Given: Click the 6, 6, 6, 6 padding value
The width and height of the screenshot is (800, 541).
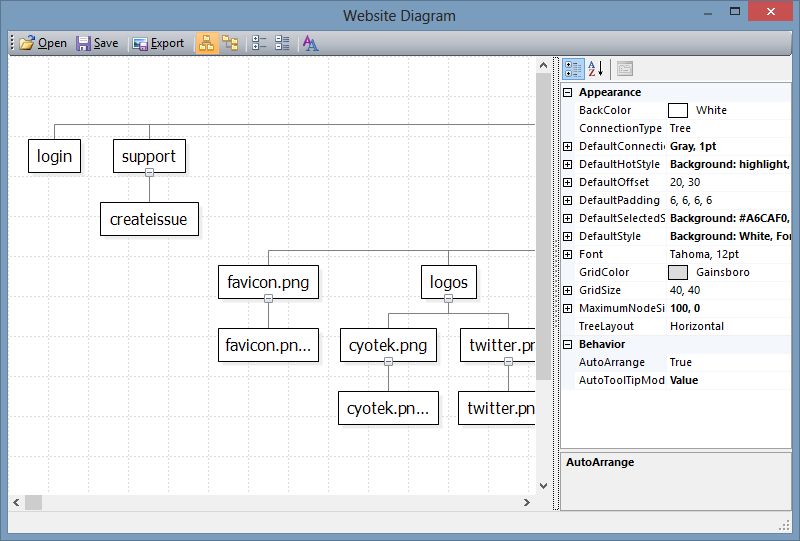Looking at the screenshot, I should coord(691,200).
